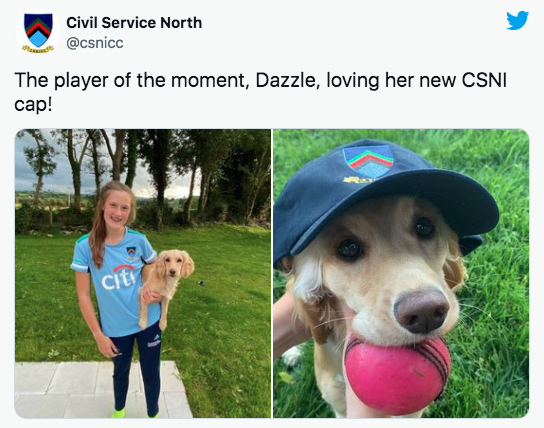Image resolution: width=544 pixels, height=428 pixels.
Task: Open the left photo of girl holding dog
Action: pos(143,273)
